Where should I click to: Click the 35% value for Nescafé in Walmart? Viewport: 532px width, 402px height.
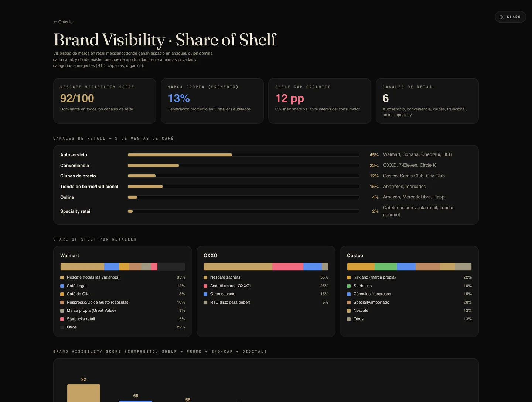tap(181, 277)
